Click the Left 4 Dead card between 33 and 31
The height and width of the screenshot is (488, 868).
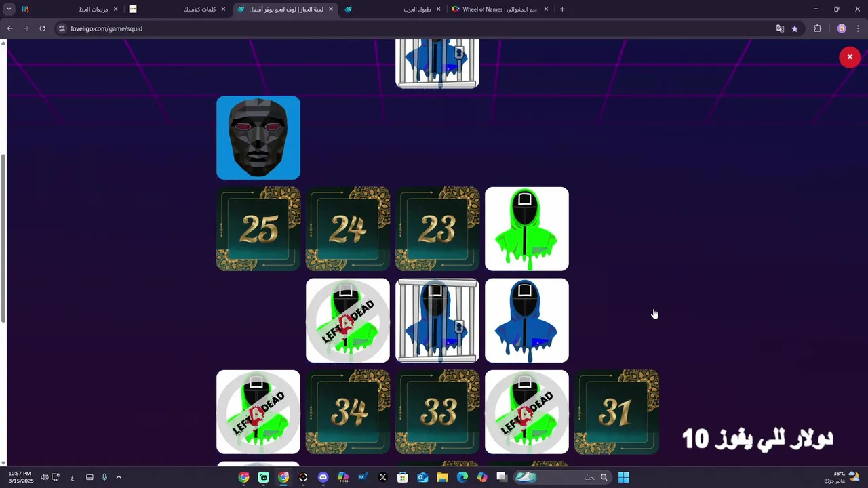coord(527,412)
